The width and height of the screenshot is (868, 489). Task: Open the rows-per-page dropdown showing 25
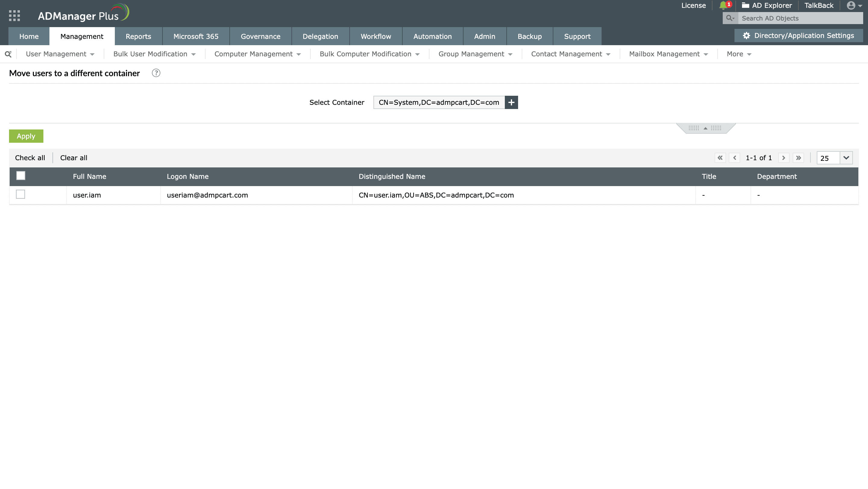coord(834,158)
